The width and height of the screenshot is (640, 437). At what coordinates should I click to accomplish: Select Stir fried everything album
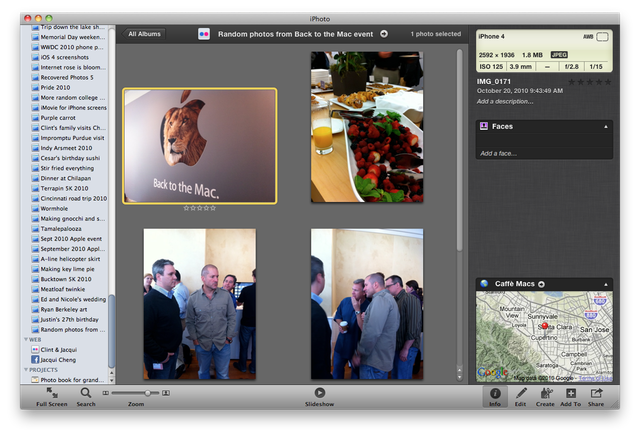pyautogui.click(x=67, y=168)
